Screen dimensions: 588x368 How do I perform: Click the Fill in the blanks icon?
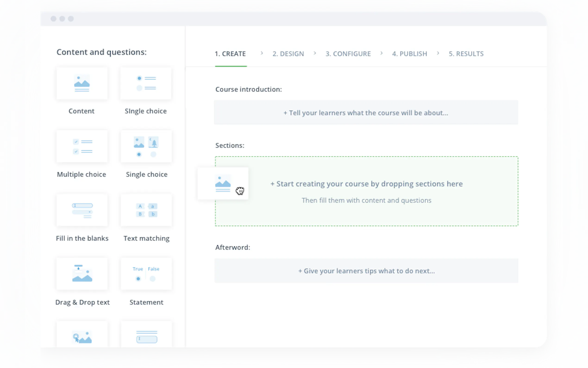82,210
